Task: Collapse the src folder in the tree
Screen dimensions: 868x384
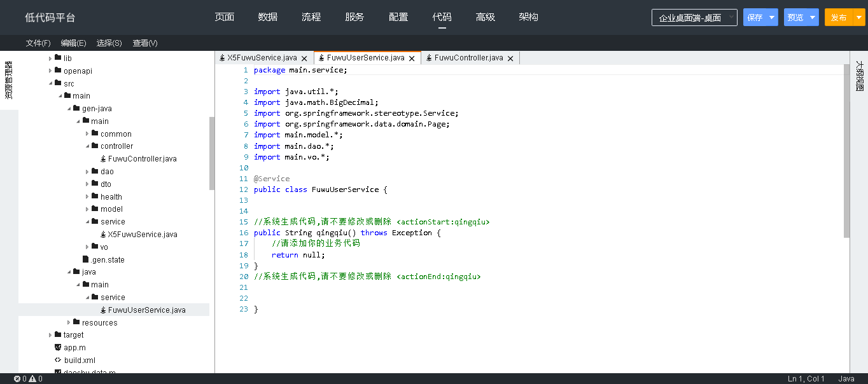Action: coord(50,84)
